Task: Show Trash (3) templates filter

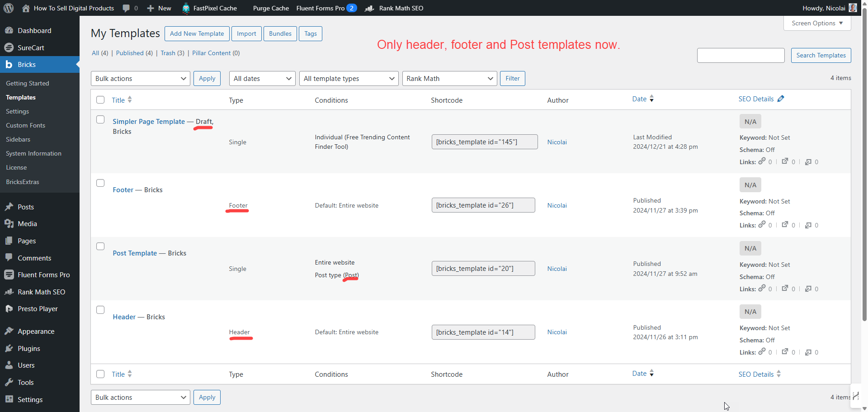Action: (172, 53)
